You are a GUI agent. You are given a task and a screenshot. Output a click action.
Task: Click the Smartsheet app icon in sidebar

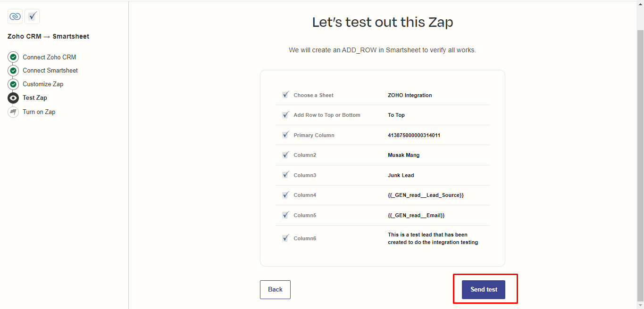(x=32, y=16)
